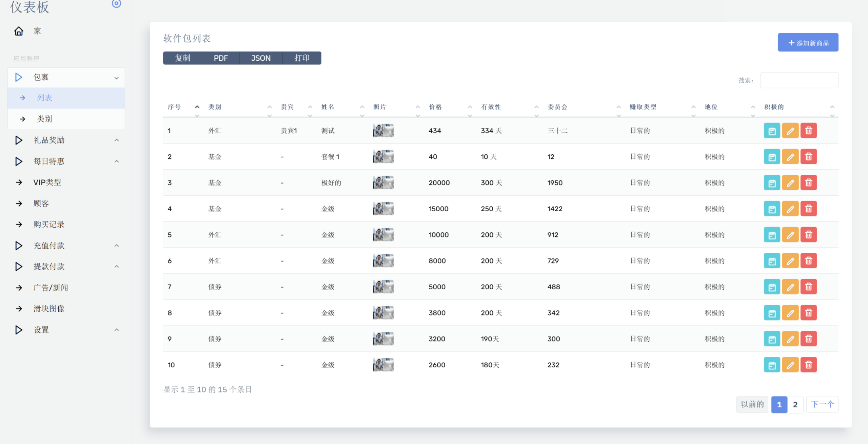Click the 添加新商品 button
This screenshot has width=868, height=444.
(808, 43)
